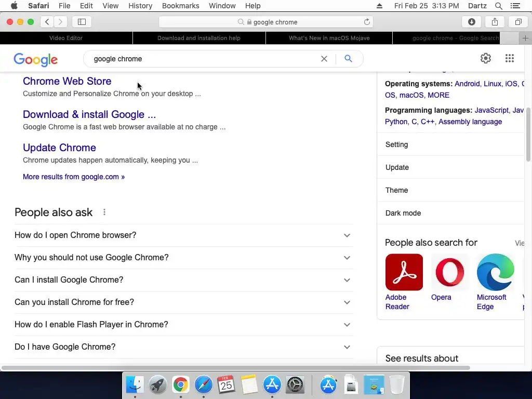Viewport: 532px width, 399px height.
Task: Click the horizontal scrollbar at page bottom
Action: pyautogui.click(x=235, y=368)
